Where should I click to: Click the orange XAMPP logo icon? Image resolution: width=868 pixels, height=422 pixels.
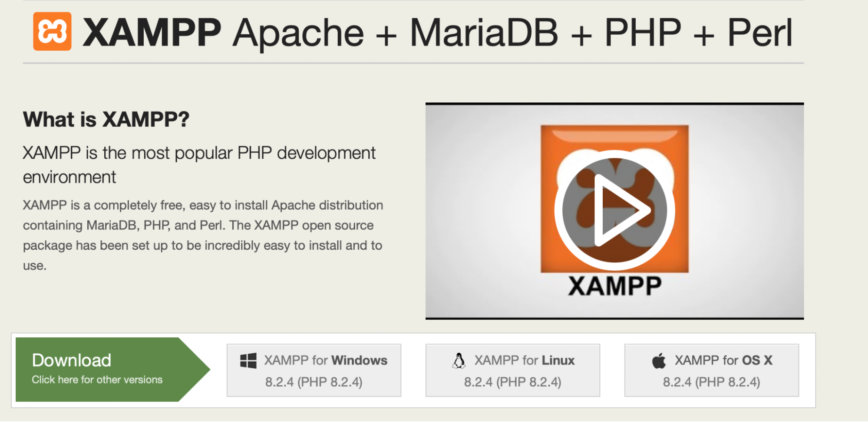pos(52,31)
